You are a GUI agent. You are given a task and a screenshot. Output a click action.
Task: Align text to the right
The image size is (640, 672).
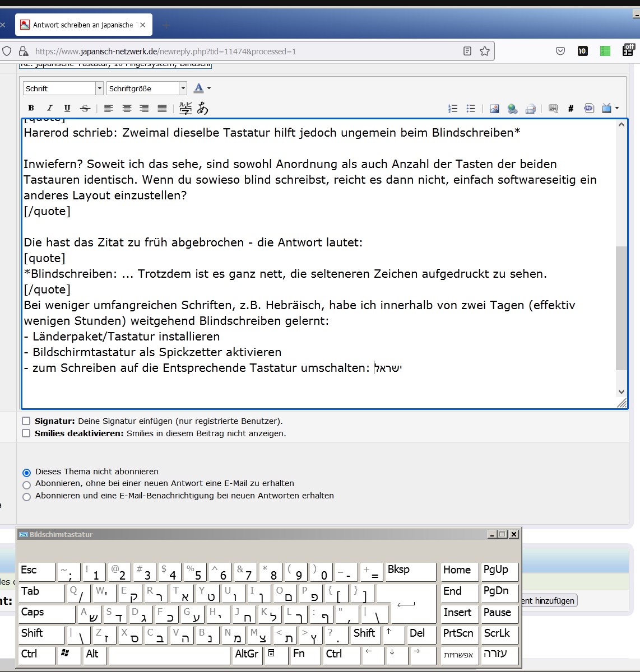(144, 108)
